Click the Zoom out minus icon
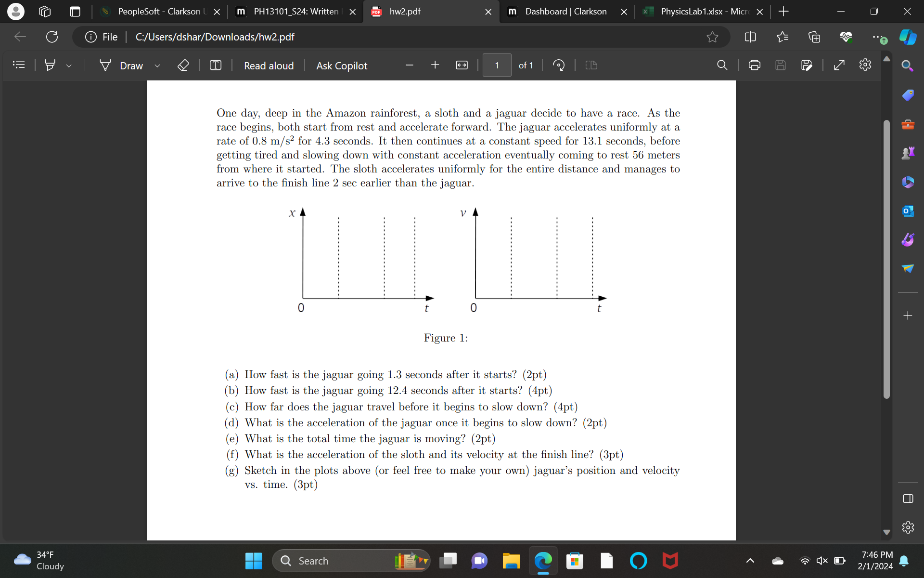 [x=410, y=65]
